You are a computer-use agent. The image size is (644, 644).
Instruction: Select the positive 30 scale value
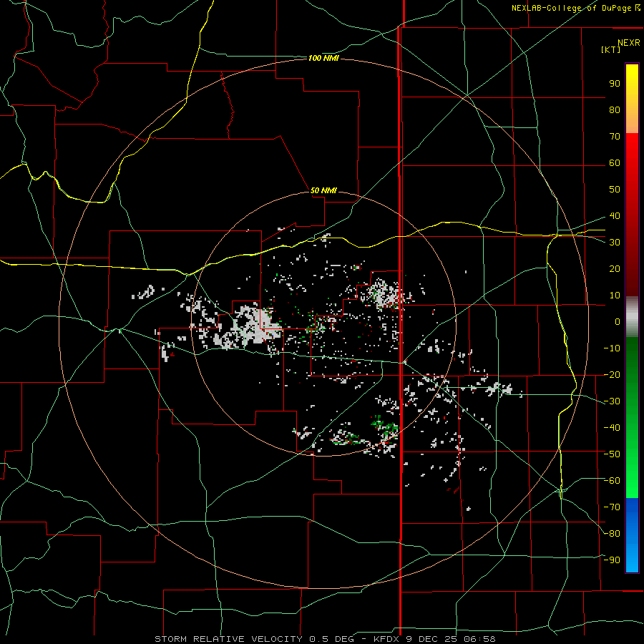coord(615,243)
